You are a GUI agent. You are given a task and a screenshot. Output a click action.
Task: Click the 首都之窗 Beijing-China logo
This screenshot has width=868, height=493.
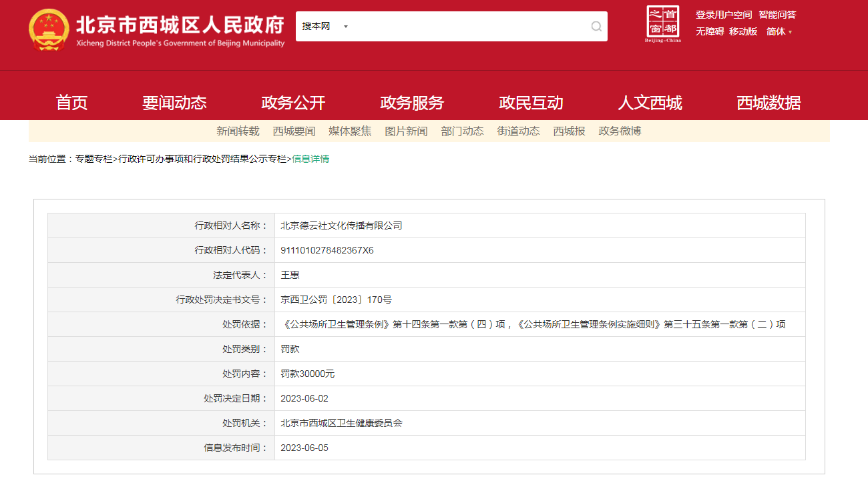click(662, 23)
